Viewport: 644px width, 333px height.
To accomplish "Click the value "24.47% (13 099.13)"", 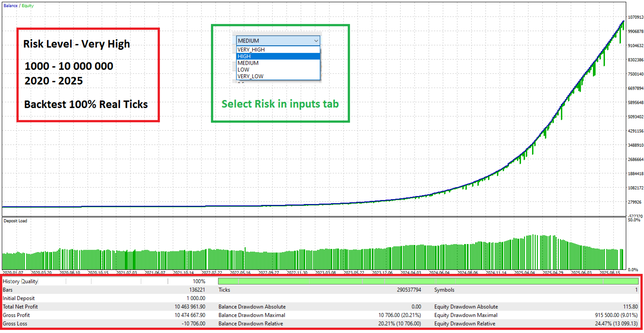I will click(x=616, y=324).
